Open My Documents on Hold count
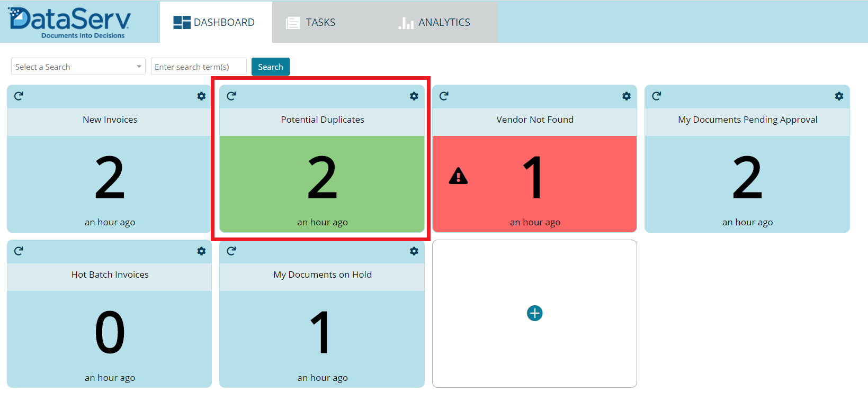This screenshot has height=420, width=868. click(x=321, y=332)
